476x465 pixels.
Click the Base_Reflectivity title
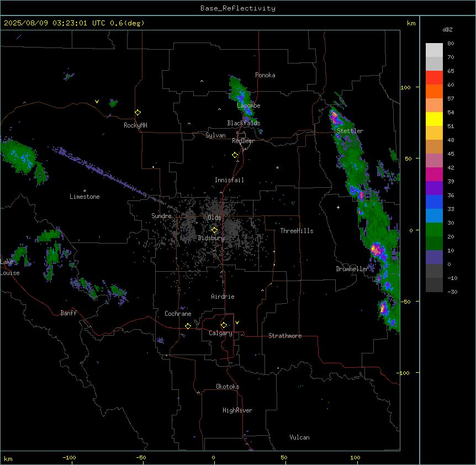coord(238,8)
